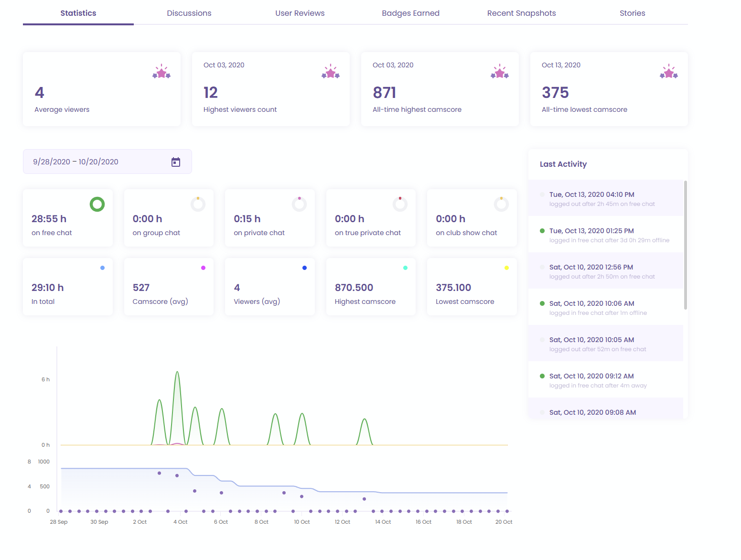Click the 871 all-time highest camscore value
Screen dimensions: 741x560
point(385,92)
